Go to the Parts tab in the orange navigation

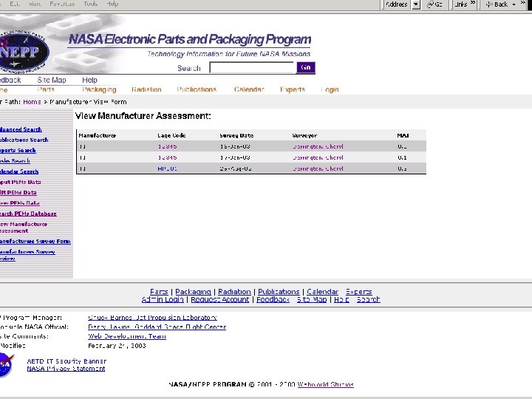coord(46,89)
